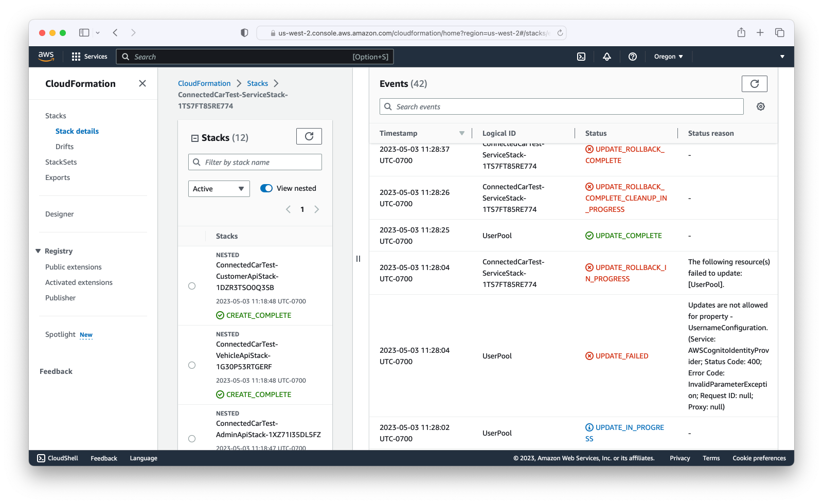Open Exports in side navigation
This screenshot has height=504, width=823.
click(x=58, y=177)
